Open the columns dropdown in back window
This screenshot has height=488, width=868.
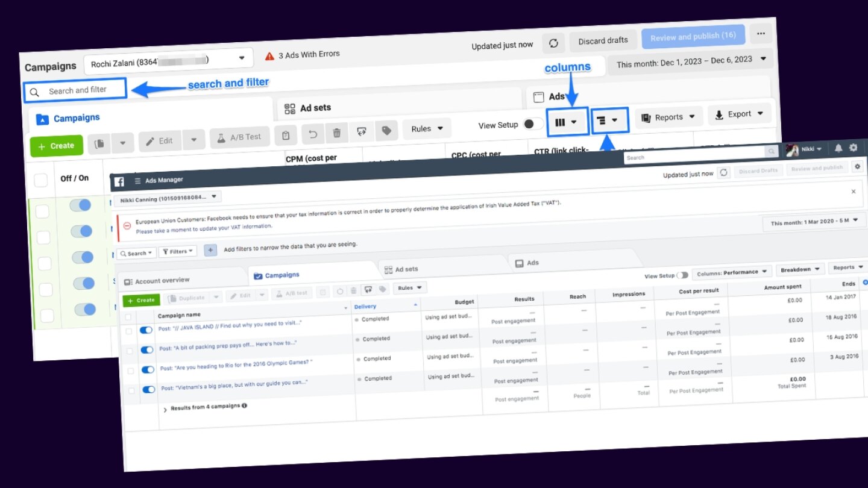pos(567,122)
